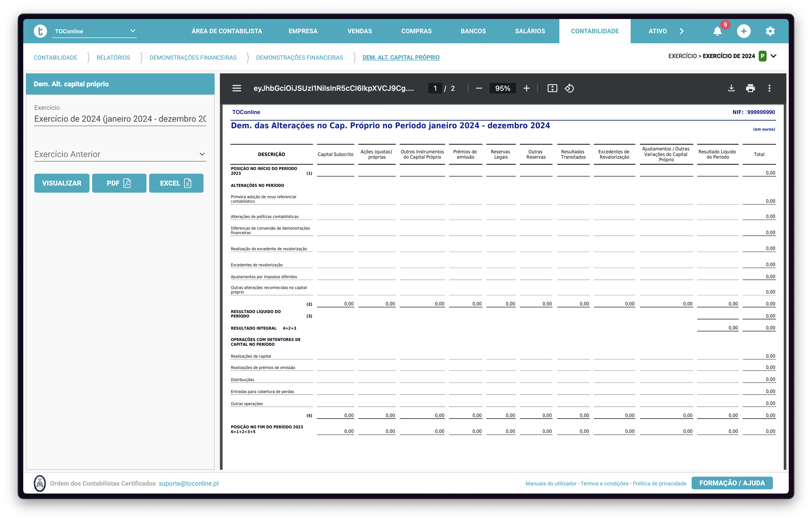Screen dimensions: 812x521
Task: Rotate the PDF page counterclockwise
Action: tap(569, 88)
